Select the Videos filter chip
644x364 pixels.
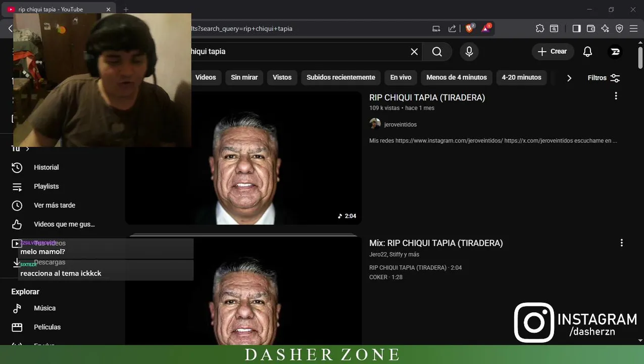pyautogui.click(x=206, y=77)
